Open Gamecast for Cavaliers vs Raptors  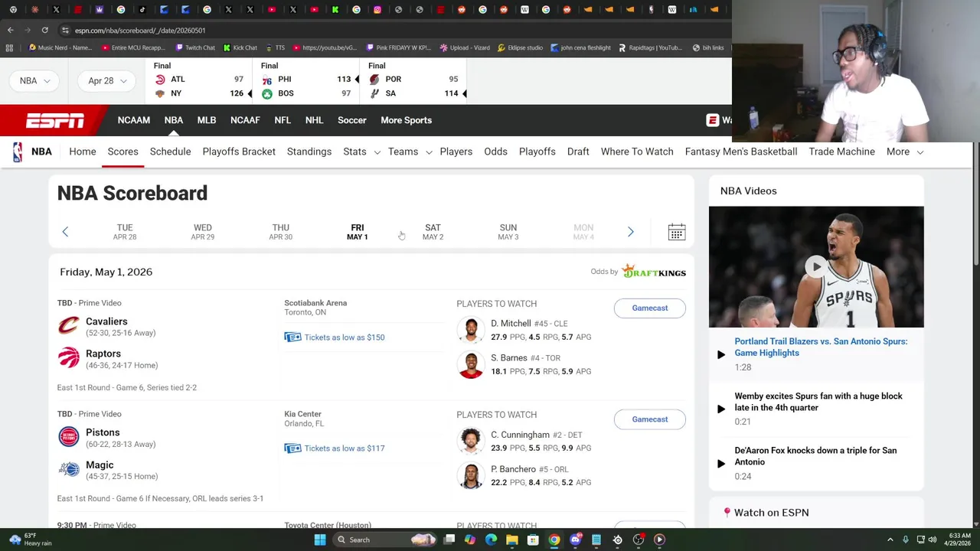click(650, 308)
